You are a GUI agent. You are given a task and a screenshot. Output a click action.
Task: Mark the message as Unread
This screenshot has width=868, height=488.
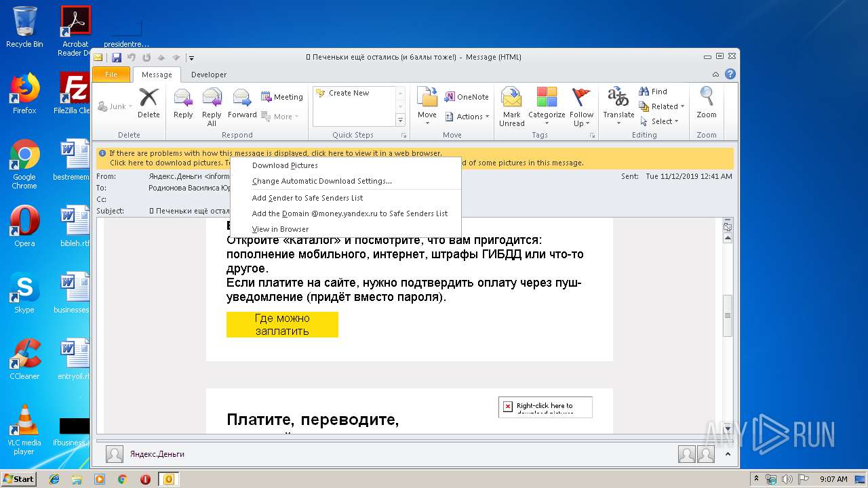click(512, 107)
